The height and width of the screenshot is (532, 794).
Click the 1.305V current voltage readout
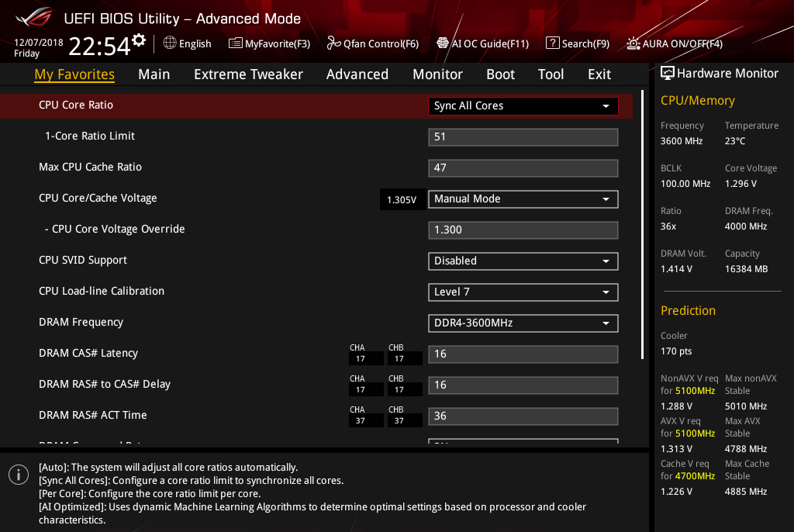402,199
